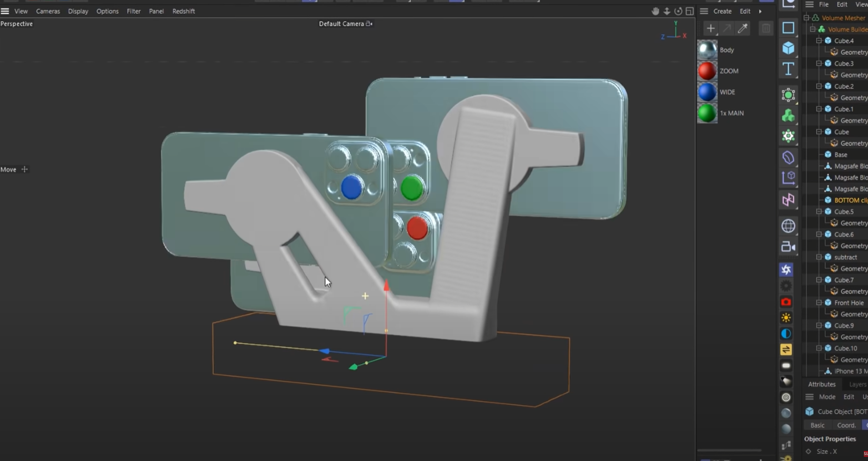868x461 pixels.
Task: Open the Cameras viewport menu
Action: coord(47,11)
